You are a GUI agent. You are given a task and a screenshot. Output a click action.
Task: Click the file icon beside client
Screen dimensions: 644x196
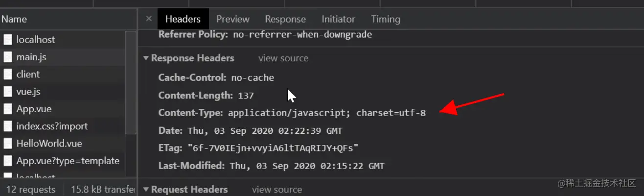(x=7, y=74)
